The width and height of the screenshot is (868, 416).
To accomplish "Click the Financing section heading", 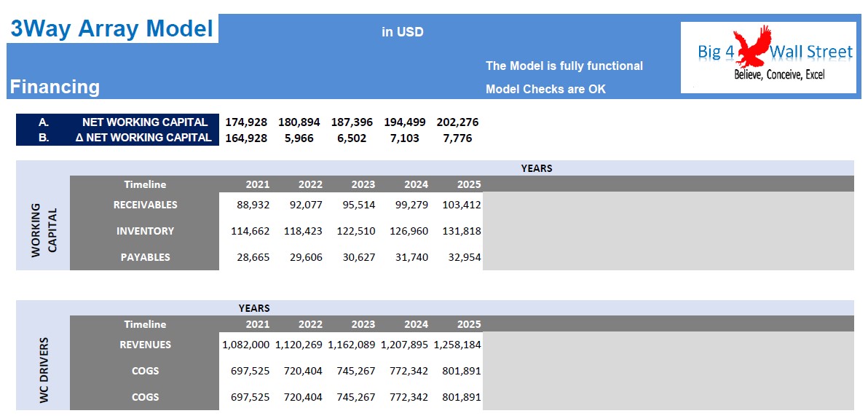I will point(55,87).
